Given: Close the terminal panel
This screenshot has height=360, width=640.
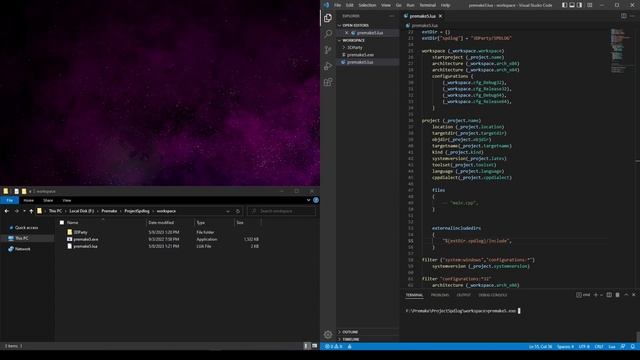Looking at the screenshot, I should 634,295.
